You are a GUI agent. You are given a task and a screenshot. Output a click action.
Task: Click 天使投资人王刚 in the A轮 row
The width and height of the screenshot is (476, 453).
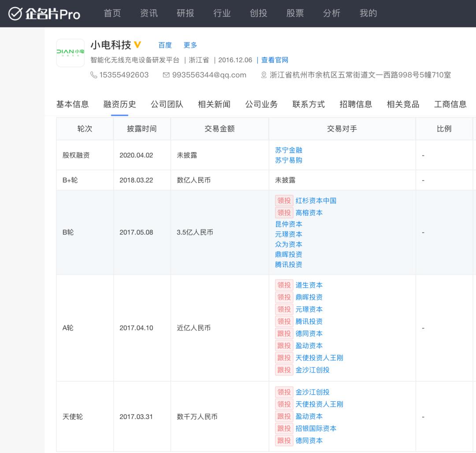(320, 358)
